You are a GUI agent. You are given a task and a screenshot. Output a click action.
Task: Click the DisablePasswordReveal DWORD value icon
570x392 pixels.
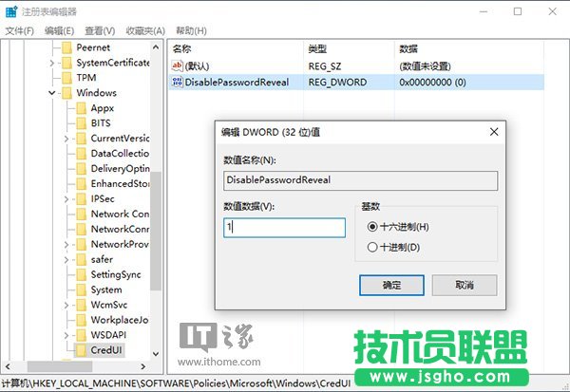coord(177,83)
